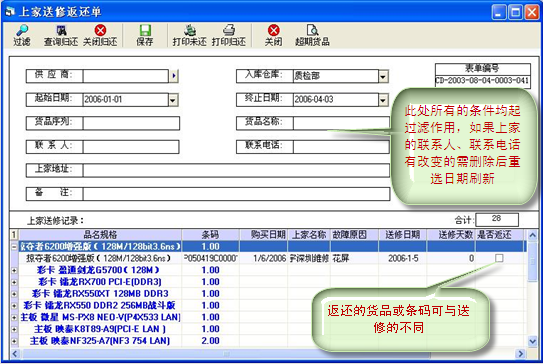Toggle 是否返还 checkbox for 掠夺者6200 row
543x364 pixels.
tap(499, 258)
